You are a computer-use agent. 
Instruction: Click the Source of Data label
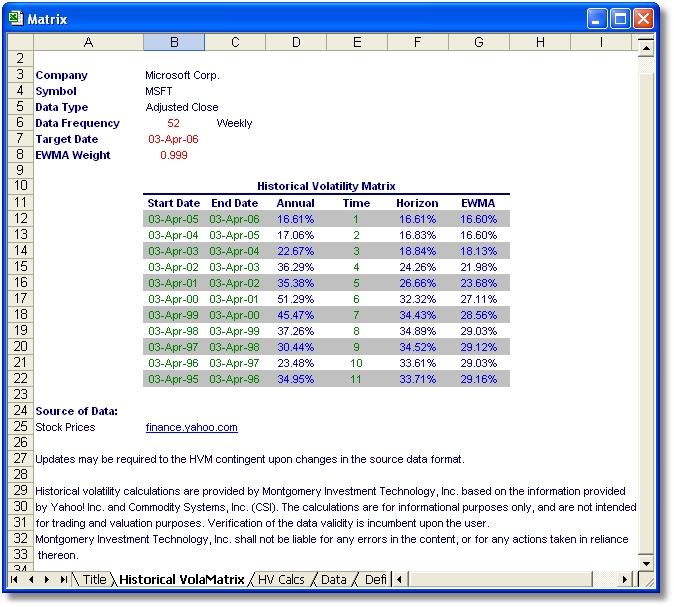point(77,411)
